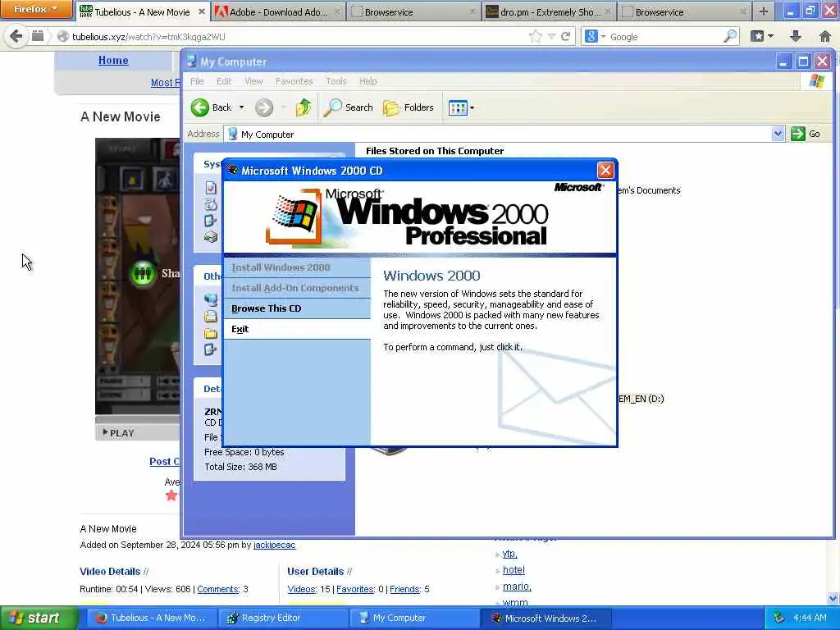Open File menu in My Computer
The width and height of the screenshot is (840, 630).
click(x=197, y=81)
